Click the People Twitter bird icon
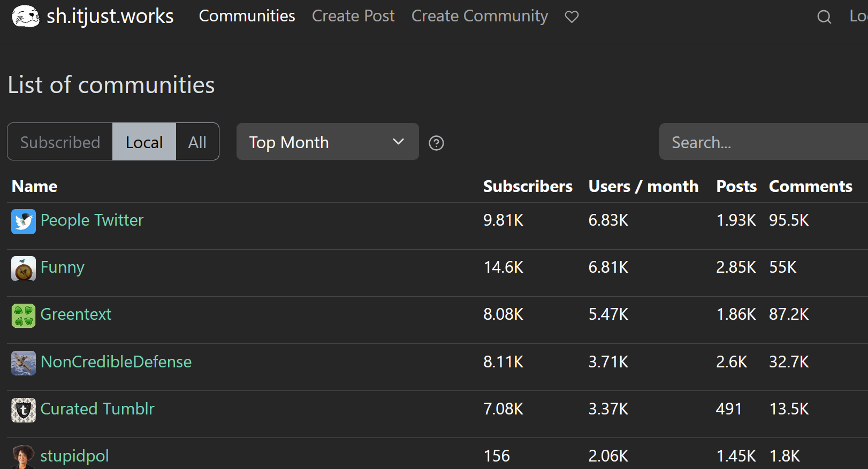This screenshot has height=469, width=868. (x=24, y=221)
